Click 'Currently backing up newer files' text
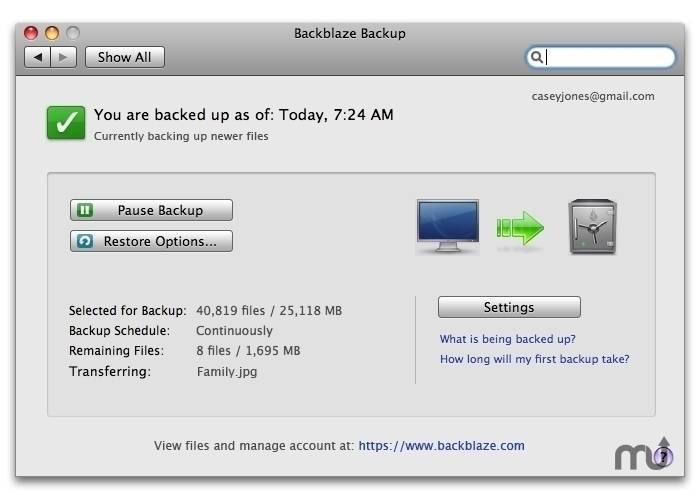The height and width of the screenshot is (500, 700). point(181,136)
